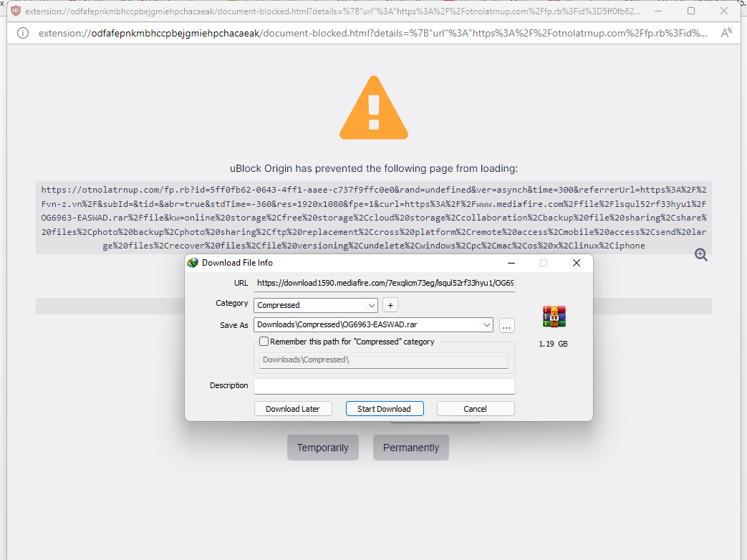The image size is (747, 560).
Task: Choose Temporarily to unblock the page
Action: pos(323,448)
